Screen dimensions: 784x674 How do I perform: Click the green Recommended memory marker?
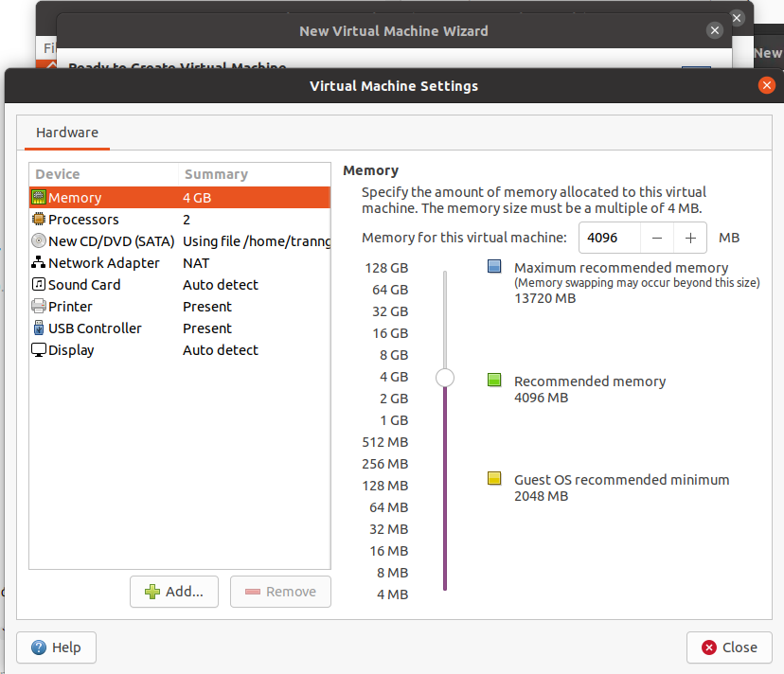coord(494,380)
